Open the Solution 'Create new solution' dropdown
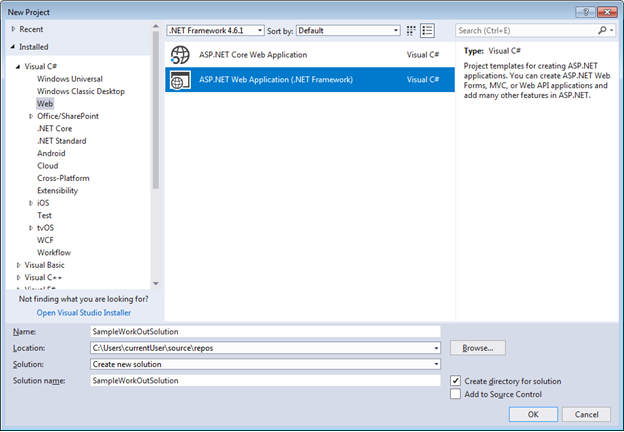Viewport: 624px width, 432px height. pos(437,364)
